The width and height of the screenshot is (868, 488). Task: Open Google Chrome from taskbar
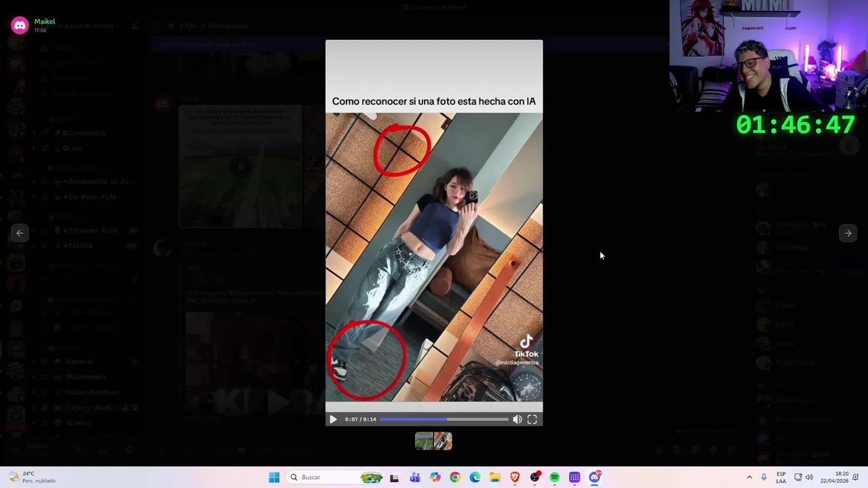[455, 477]
